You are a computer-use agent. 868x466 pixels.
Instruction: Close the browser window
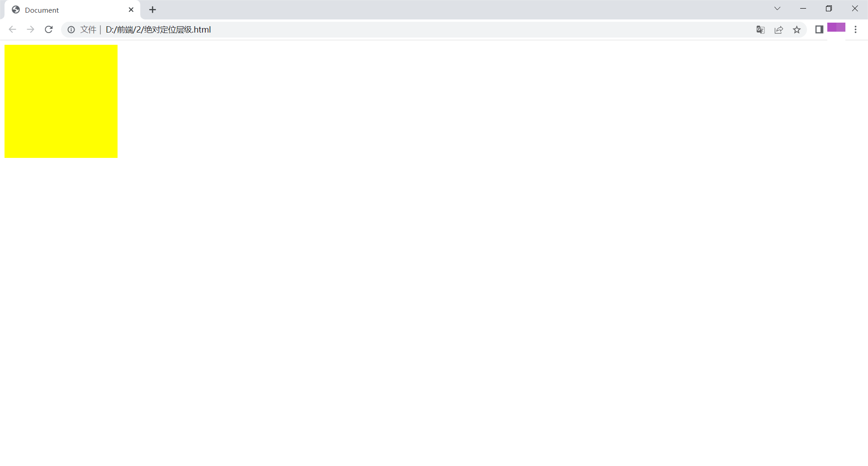pyautogui.click(x=855, y=9)
